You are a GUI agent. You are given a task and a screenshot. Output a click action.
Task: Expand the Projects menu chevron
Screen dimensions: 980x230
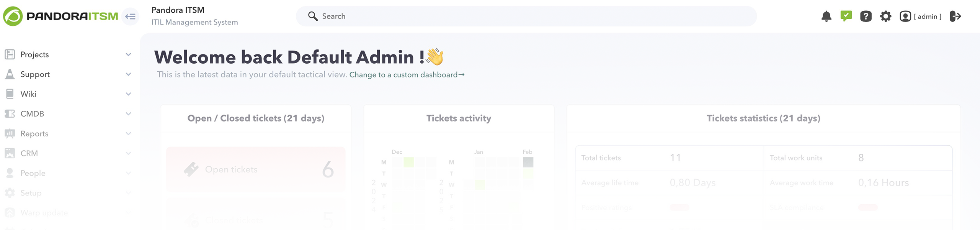129,54
